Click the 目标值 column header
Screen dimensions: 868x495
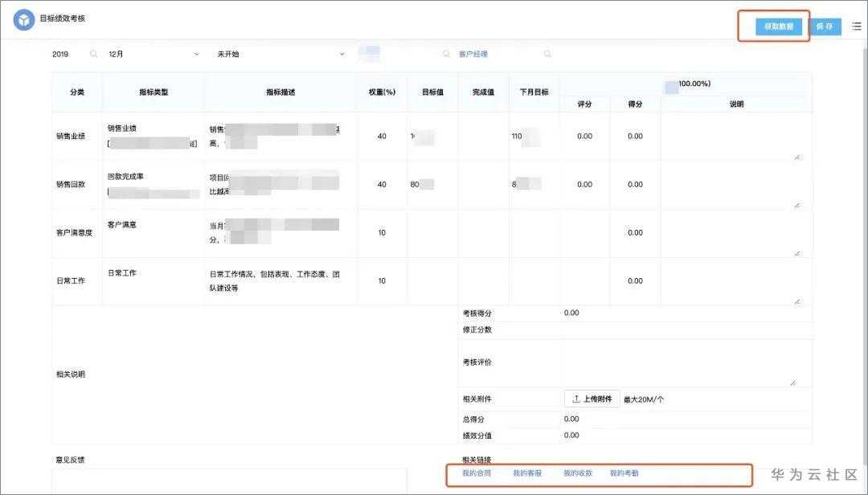[432, 92]
